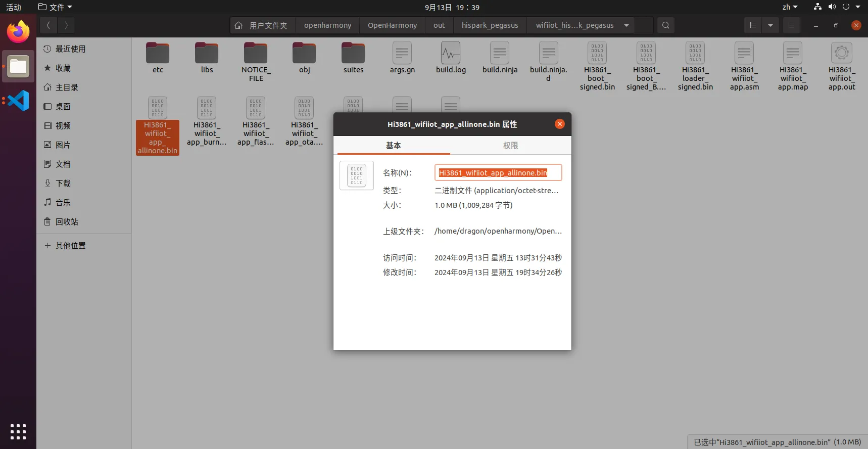The width and height of the screenshot is (868, 449).
Task: Open the hamburger menu icon
Action: coord(792,25)
